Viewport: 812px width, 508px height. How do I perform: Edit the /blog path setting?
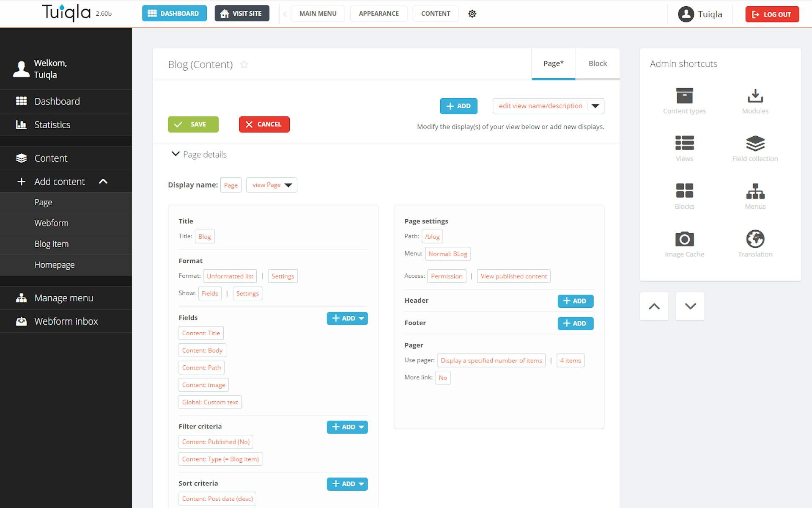(432, 237)
